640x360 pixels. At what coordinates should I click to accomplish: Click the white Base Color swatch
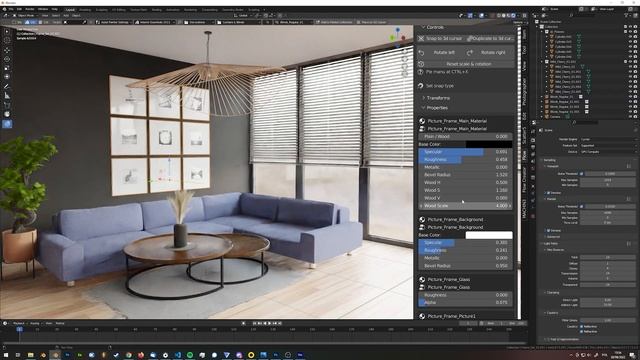(x=489, y=235)
